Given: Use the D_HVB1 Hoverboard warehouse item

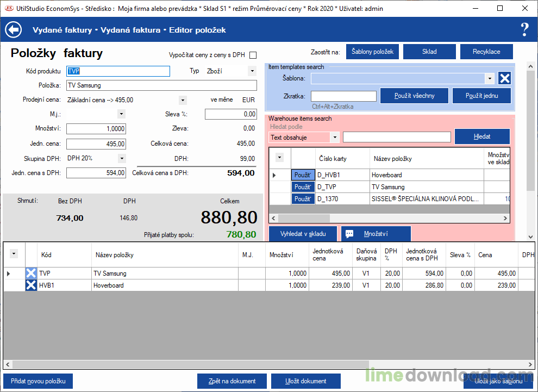Looking at the screenshot, I should [x=303, y=175].
